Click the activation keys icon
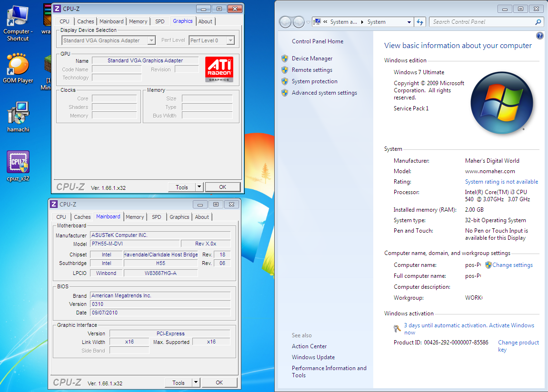The image size is (548, 392). 397,328
